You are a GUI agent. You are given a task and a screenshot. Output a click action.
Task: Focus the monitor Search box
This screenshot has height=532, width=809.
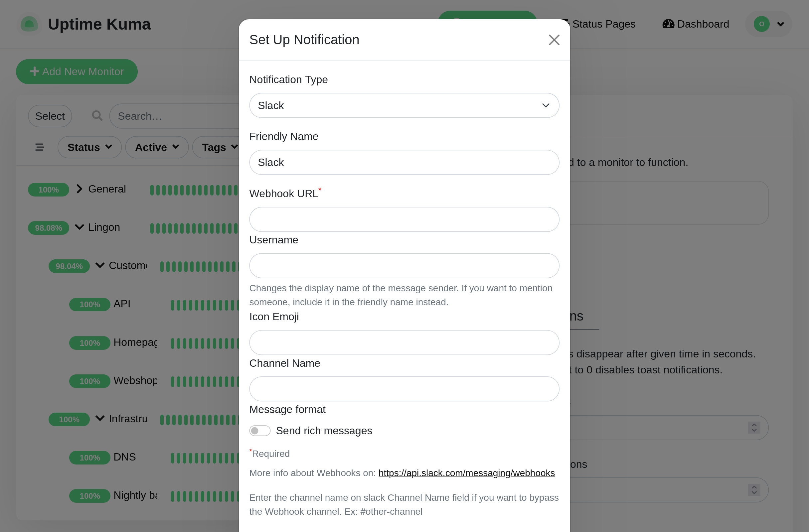(x=174, y=116)
